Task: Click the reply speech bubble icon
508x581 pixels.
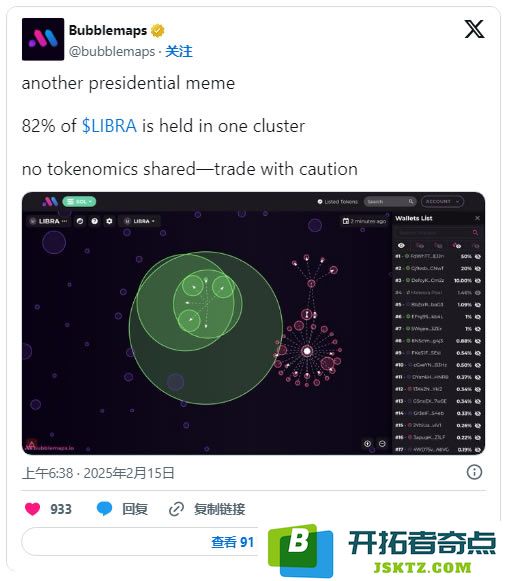Action: [104, 509]
